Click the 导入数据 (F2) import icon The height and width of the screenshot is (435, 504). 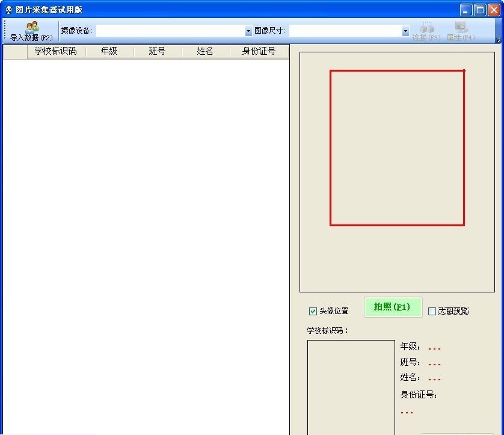pos(32,27)
